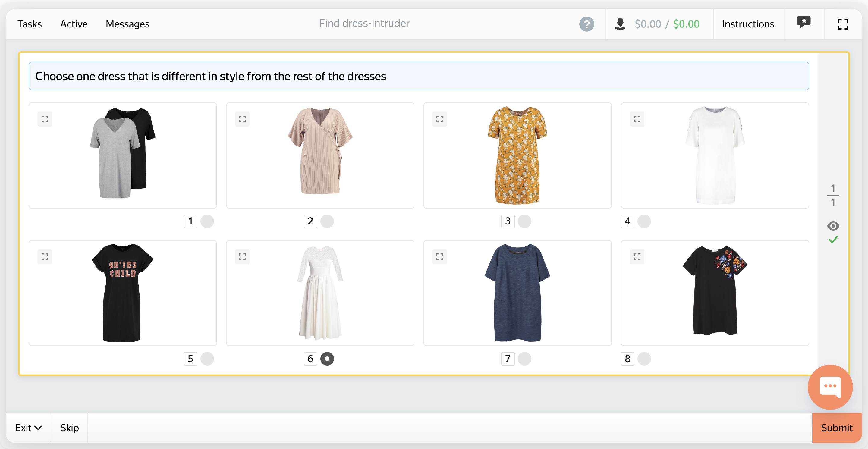Enlarge the white lace dress image
Image resolution: width=868 pixels, height=449 pixels.
click(242, 257)
